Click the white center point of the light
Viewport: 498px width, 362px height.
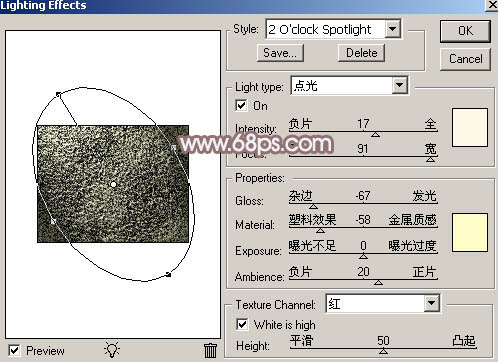113,184
